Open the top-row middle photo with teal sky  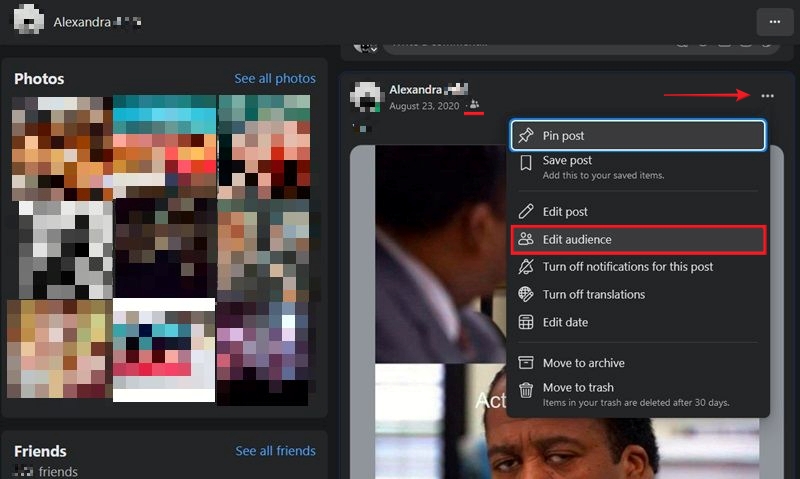[164, 146]
